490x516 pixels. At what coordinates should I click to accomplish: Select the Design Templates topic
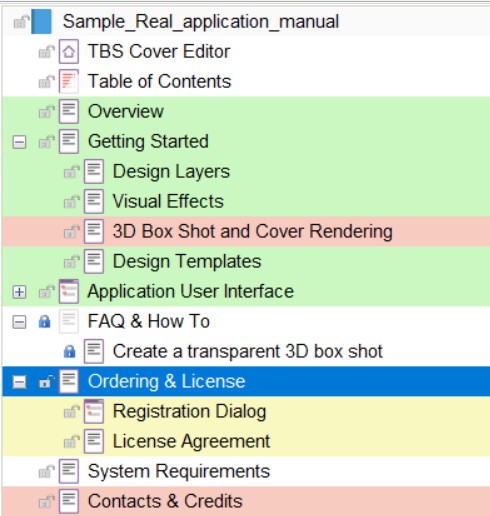point(187,261)
